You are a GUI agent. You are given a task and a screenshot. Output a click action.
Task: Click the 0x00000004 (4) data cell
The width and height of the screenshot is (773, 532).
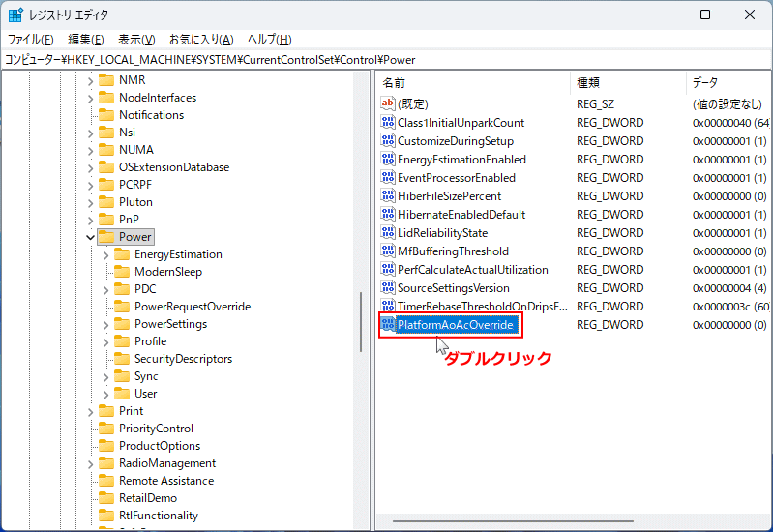pyautogui.click(x=729, y=288)
